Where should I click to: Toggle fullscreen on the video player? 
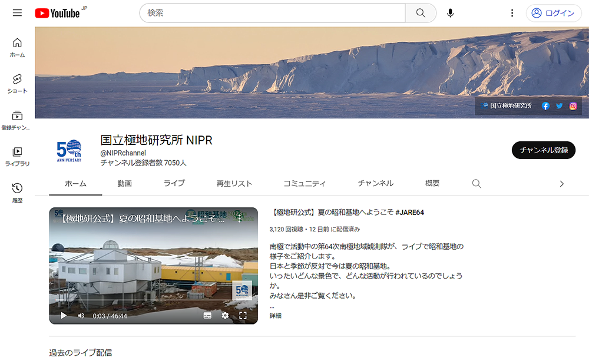click(x=243, y=316)
